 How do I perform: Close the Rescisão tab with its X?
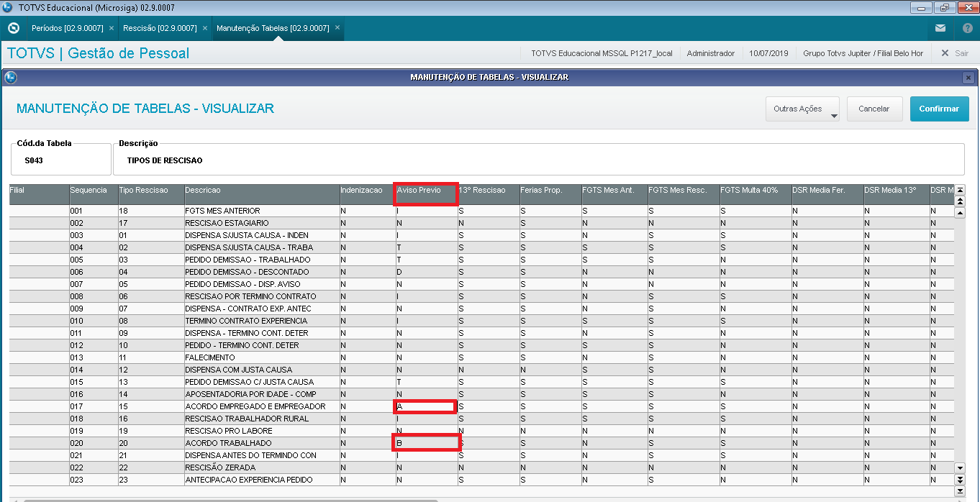point(205,28)
